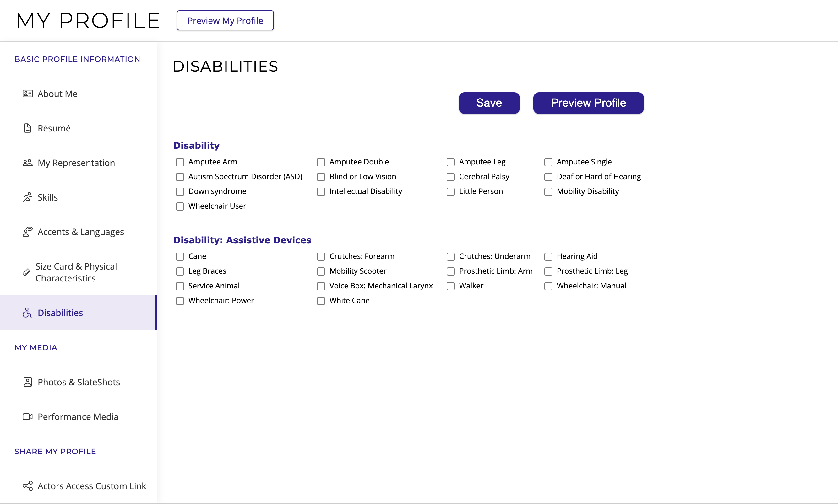Tick the Service Animal checkbox
This screenshot has width=838, height=504.
pyautogui.click(x=180, y=286)
